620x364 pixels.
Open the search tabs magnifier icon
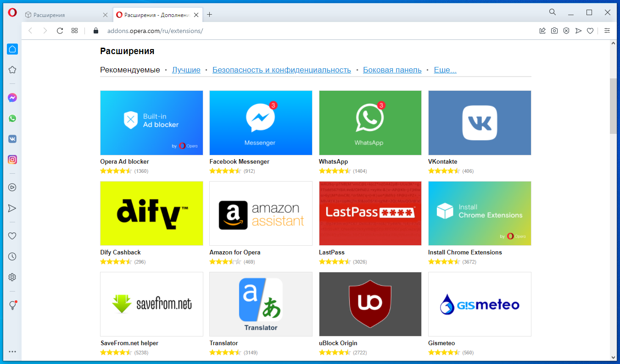click(x=553, y=12)
